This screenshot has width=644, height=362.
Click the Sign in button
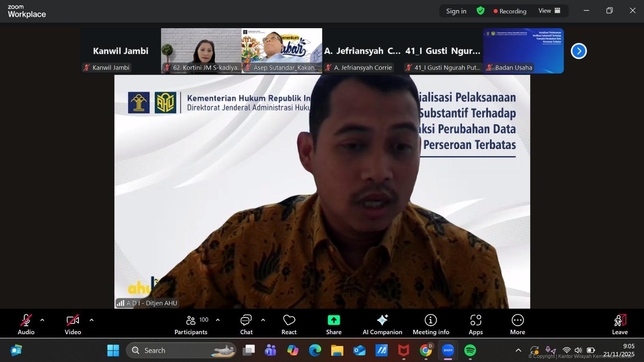click(x=456, y=11)
